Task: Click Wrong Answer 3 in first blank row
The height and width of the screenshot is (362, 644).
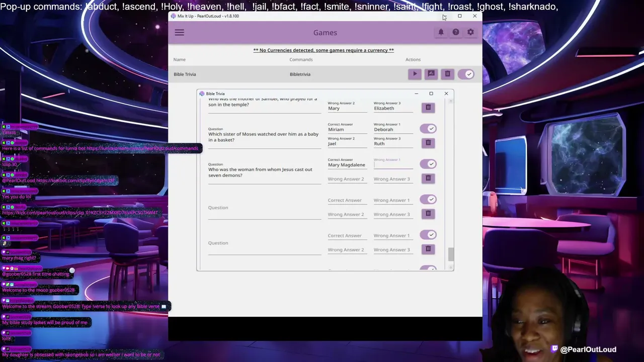Action: click(x=393, y=214)
